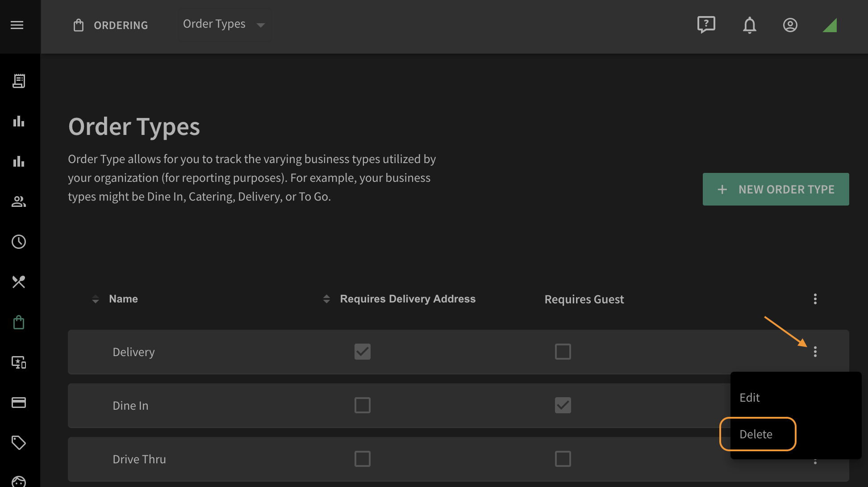This screenshot has width=868, height=487.
Task: Open the people icon in sidebar
Action: point(19,202)
